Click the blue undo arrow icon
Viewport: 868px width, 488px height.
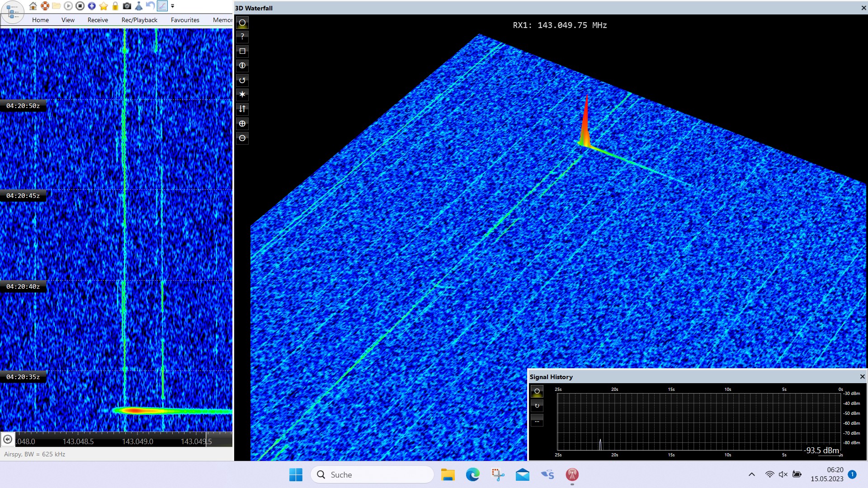(150, 6)
